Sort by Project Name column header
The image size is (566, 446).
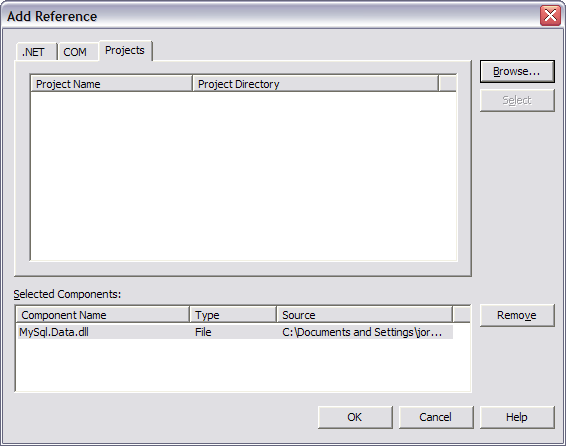(x=112, y=84)
